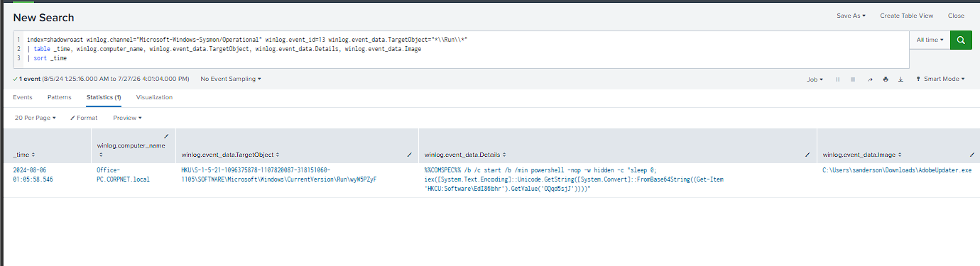Switch to the Events tab

[23, 97]
